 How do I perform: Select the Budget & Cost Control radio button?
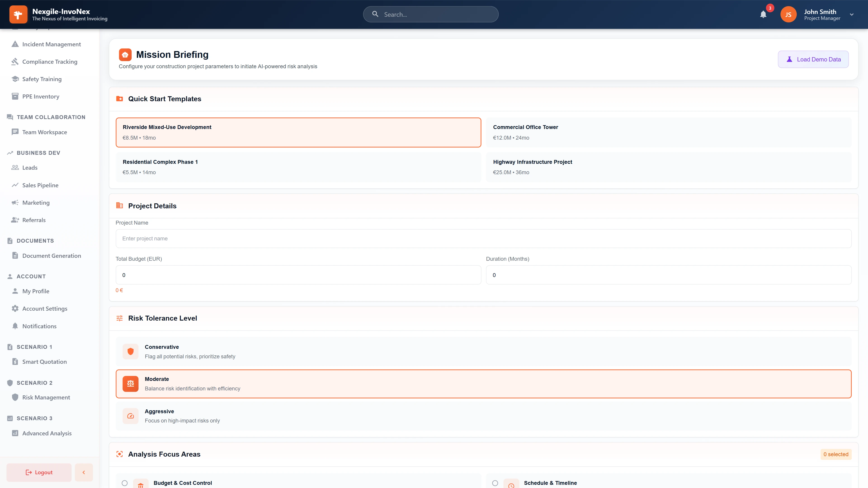point(125,483)
